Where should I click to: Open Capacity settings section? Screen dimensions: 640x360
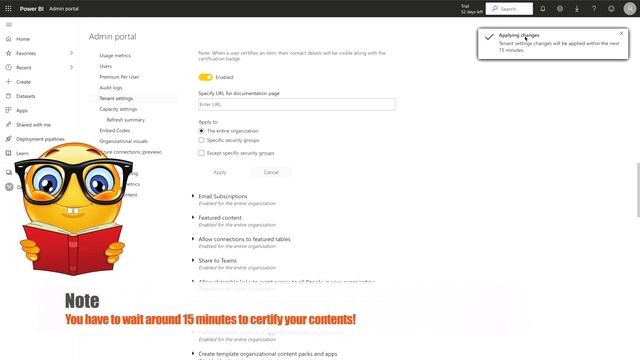pos(118,109)
